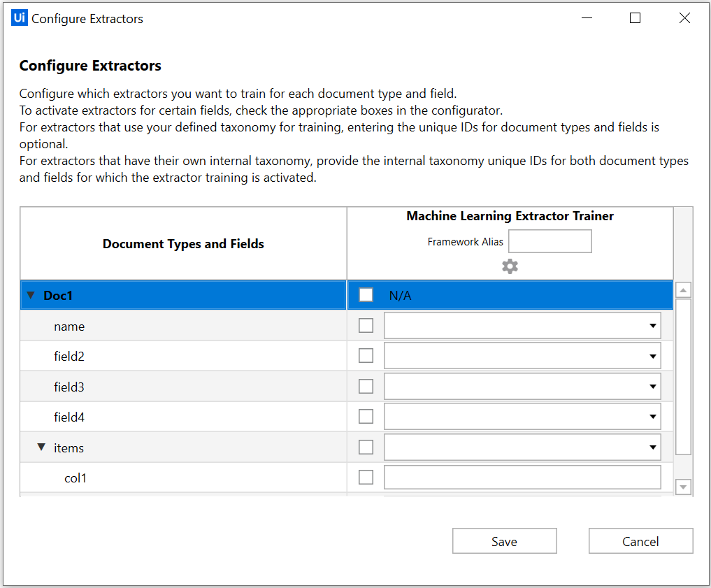Open the field2 dropdown list
Image resolution: width=711 pixels, height=588 pixels.
653,355
